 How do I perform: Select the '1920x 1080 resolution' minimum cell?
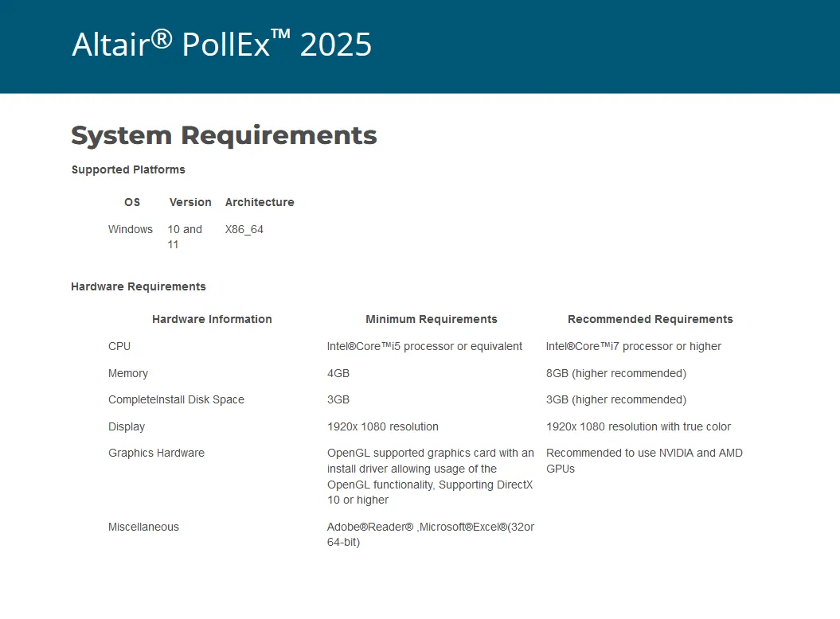pyautogui.click(x=383, y=426)
